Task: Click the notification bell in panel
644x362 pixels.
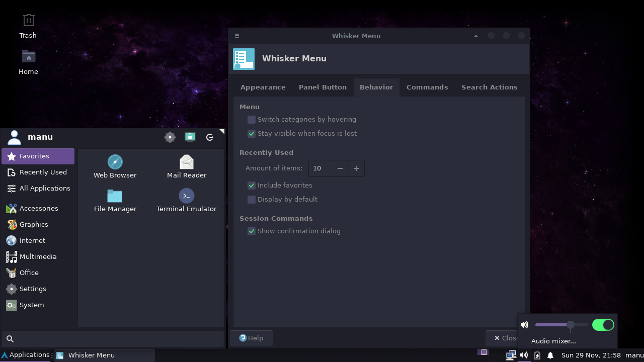Action: (x=550, y=355)
